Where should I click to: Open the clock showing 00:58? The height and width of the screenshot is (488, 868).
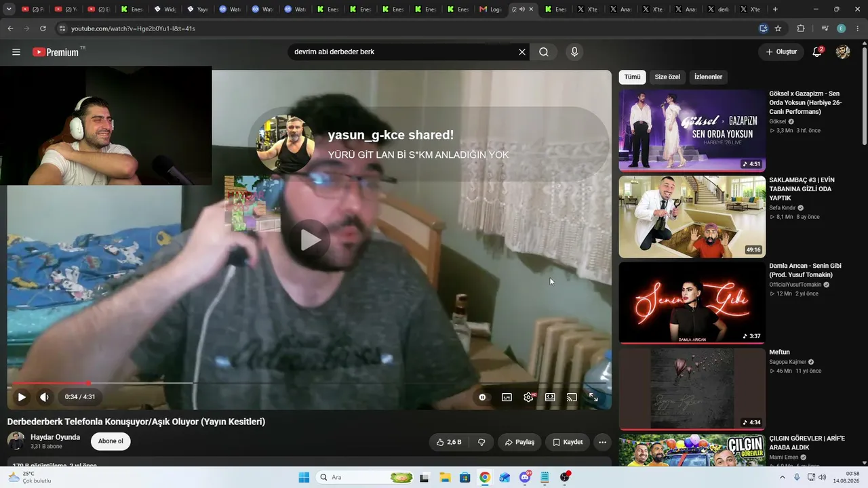pyautogui.click(x=847, y=477)
